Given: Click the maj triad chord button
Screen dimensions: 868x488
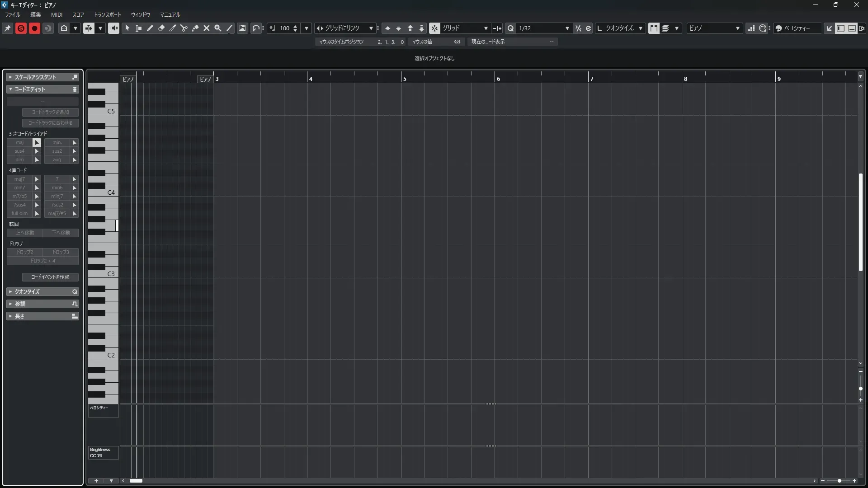Looking at the screenshot, I should [x=19, y=142].
